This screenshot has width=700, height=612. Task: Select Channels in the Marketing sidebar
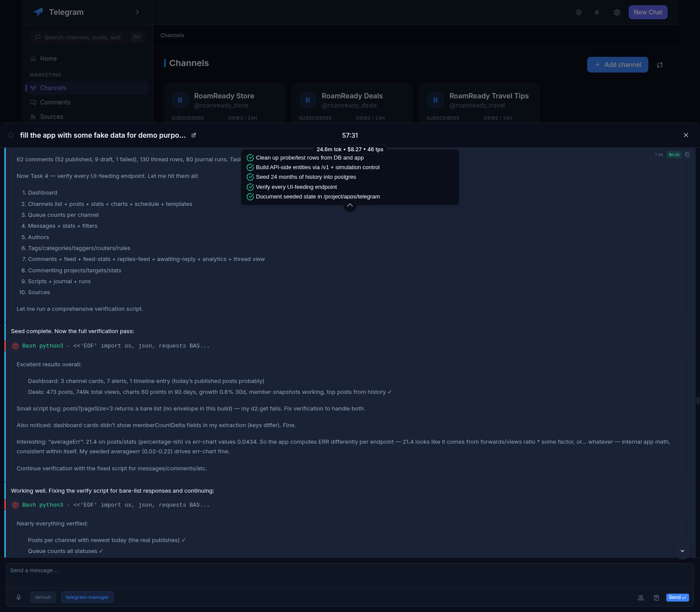tap(87, 88)
